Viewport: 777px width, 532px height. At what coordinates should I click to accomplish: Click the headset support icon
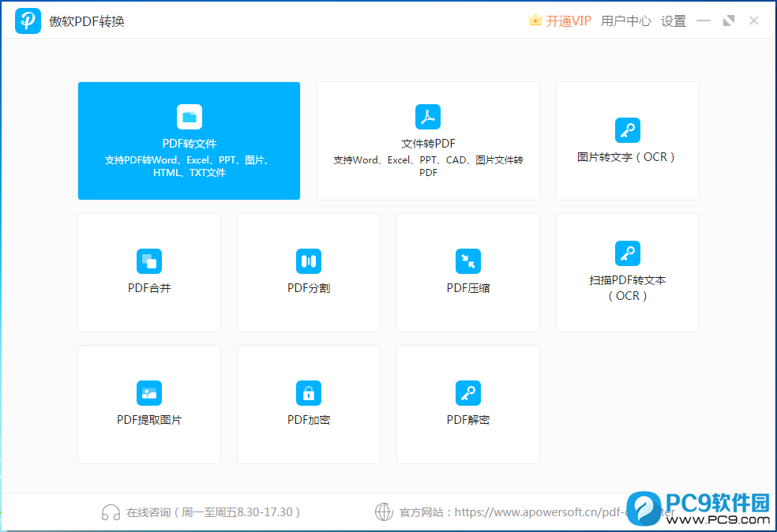click(111, 512)
